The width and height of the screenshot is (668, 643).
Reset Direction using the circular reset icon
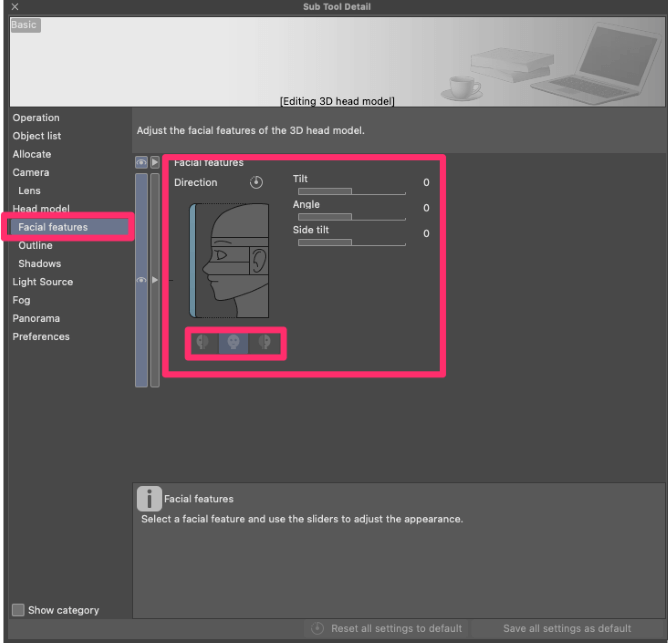tap(256, 182)
